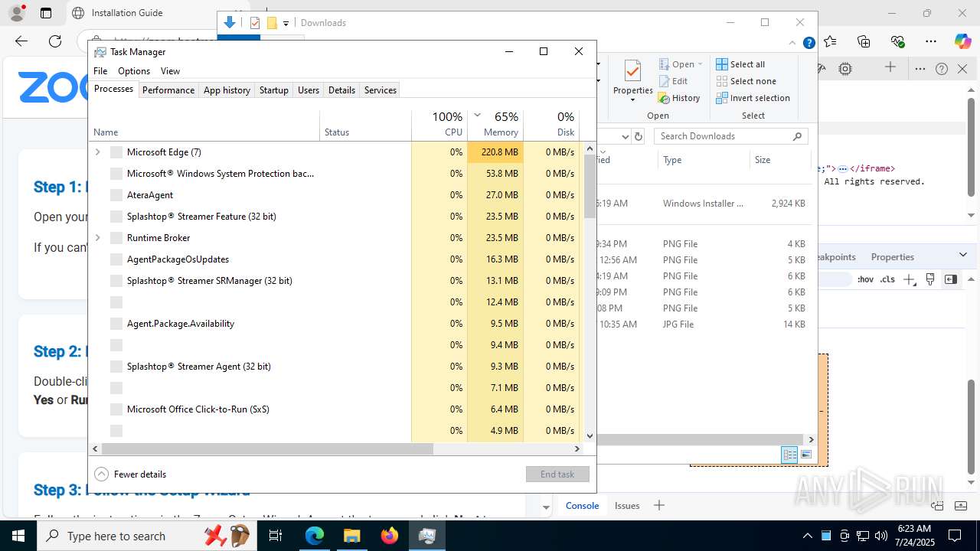Switch to the Users tab
Image resolution: width=980 pixels, height=551 pixels.
(309, 90)
